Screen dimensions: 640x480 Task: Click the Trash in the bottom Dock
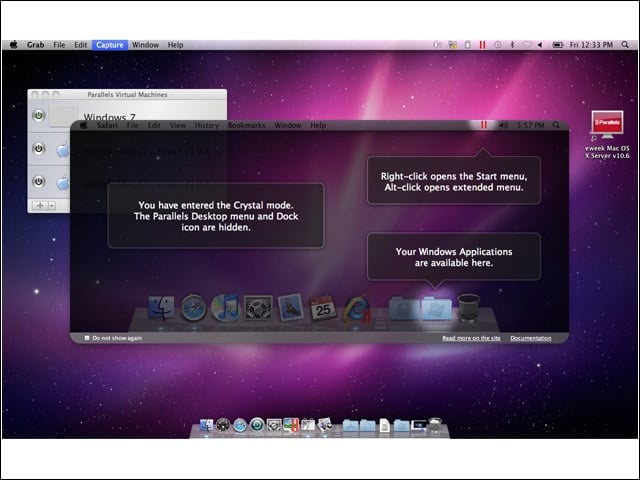click(x=435, y=425)
